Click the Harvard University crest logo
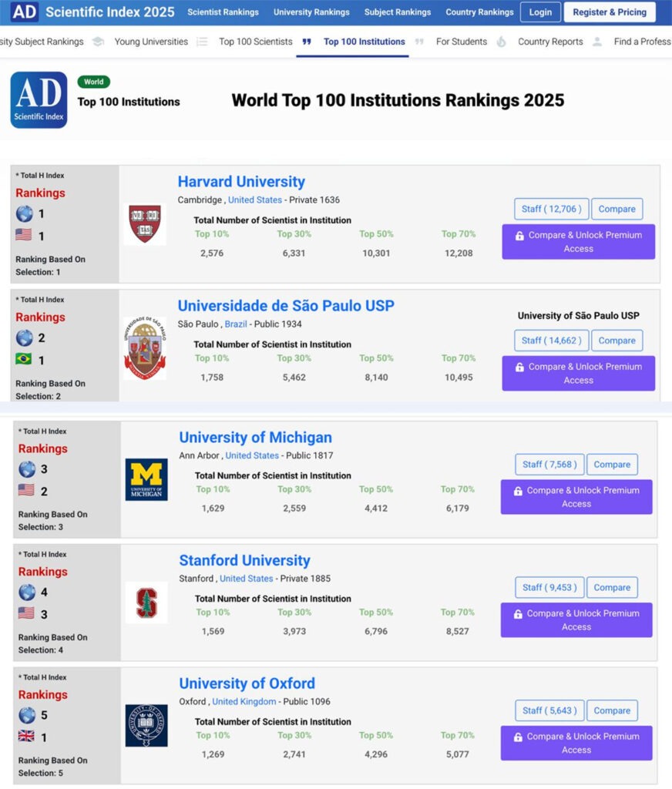Screen dimensions: 672x789 (x=145, y=223)
